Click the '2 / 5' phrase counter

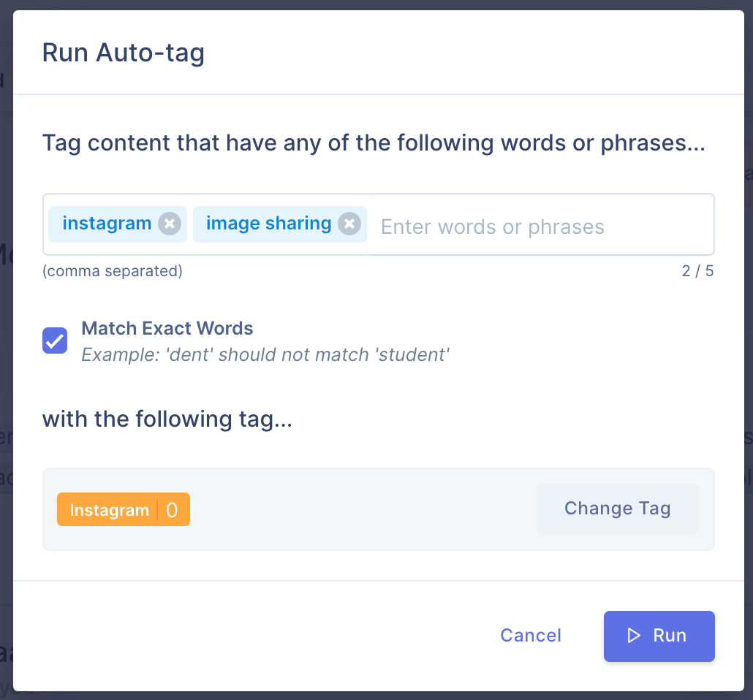(x=697, y=271)
